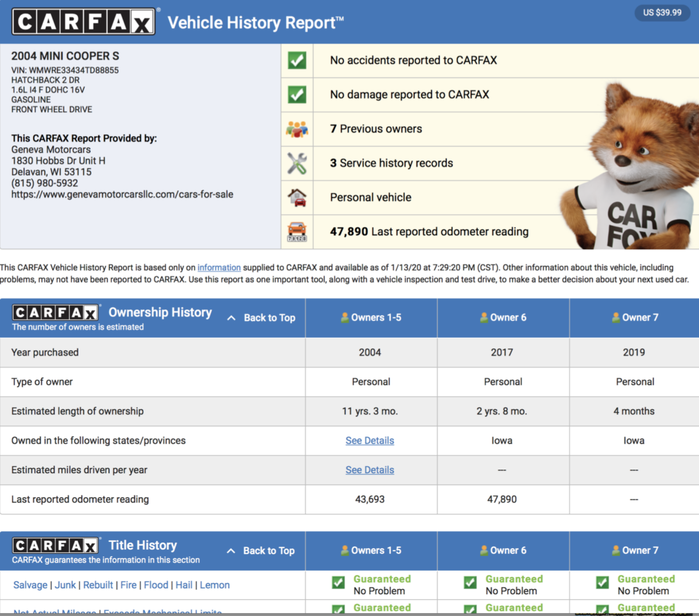
Task: Open the Salvage title glossary link
Action: click(x=30, y=585)
